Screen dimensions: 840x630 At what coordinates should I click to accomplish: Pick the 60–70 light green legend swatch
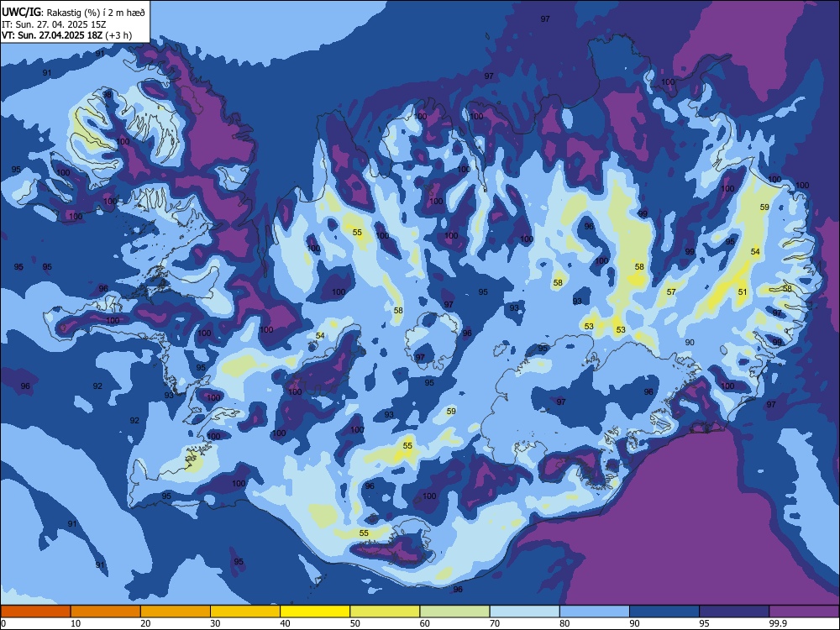pyautogui.click(x=454, y=612)
